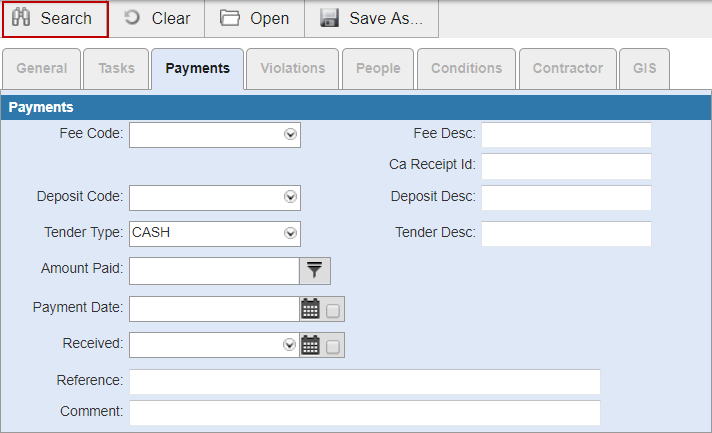Open the Amount Paid filter icon
712x433 pixels.
click(x=315, y=270)
